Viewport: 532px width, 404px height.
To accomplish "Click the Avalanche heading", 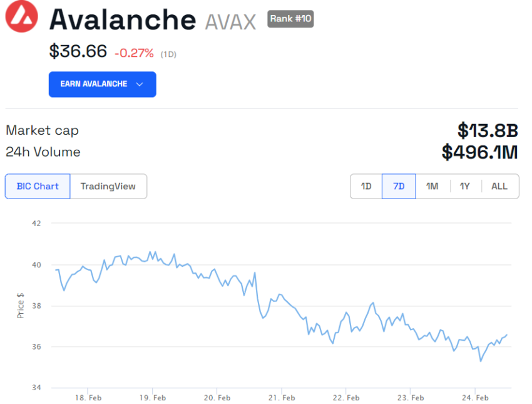I will pyautogui.click(x=122, y=20).
